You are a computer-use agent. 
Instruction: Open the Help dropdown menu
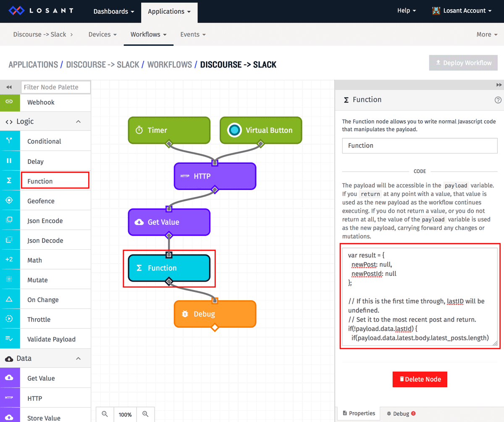coord(407,11)
